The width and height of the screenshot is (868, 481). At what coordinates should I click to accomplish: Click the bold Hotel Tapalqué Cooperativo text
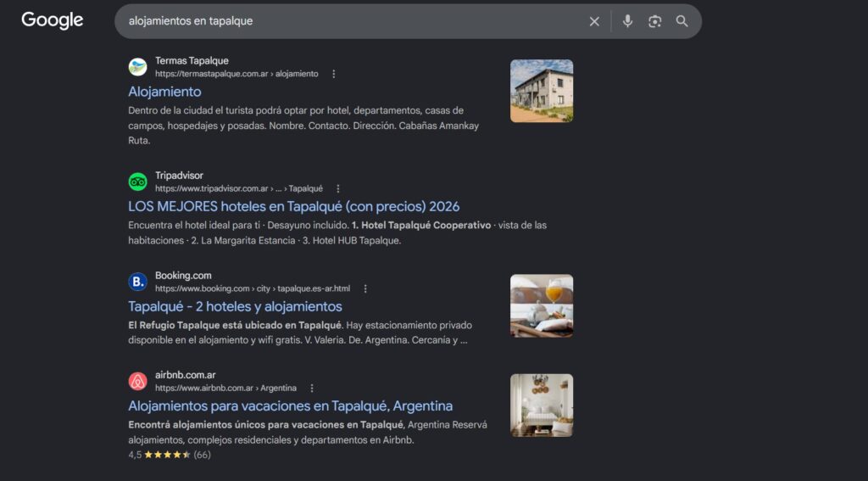pos(421,226)
